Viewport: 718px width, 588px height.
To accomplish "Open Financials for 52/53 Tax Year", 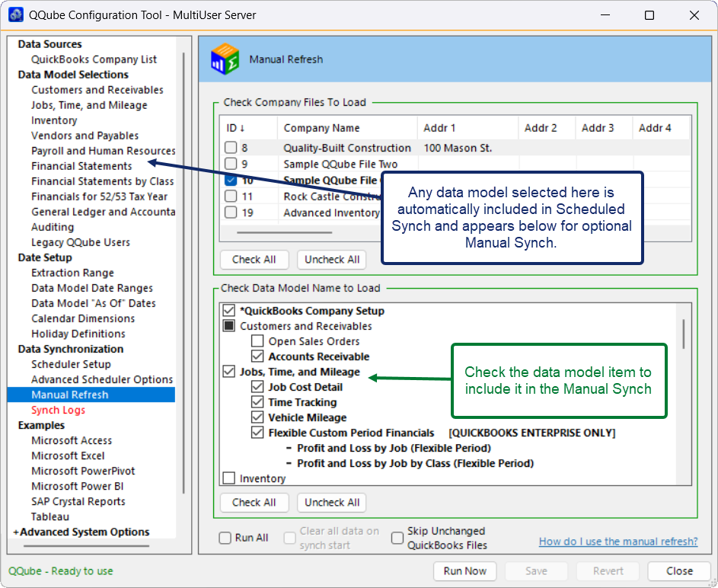I will 100,197.
